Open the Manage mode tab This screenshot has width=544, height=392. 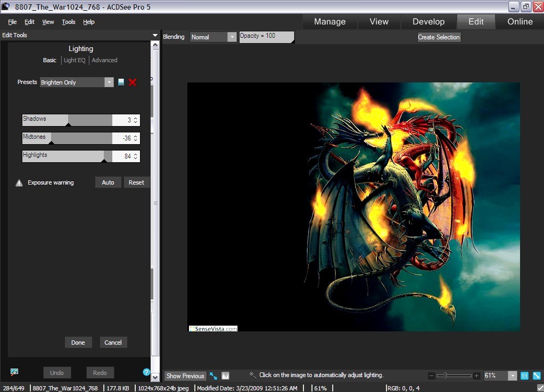point(329,22)
